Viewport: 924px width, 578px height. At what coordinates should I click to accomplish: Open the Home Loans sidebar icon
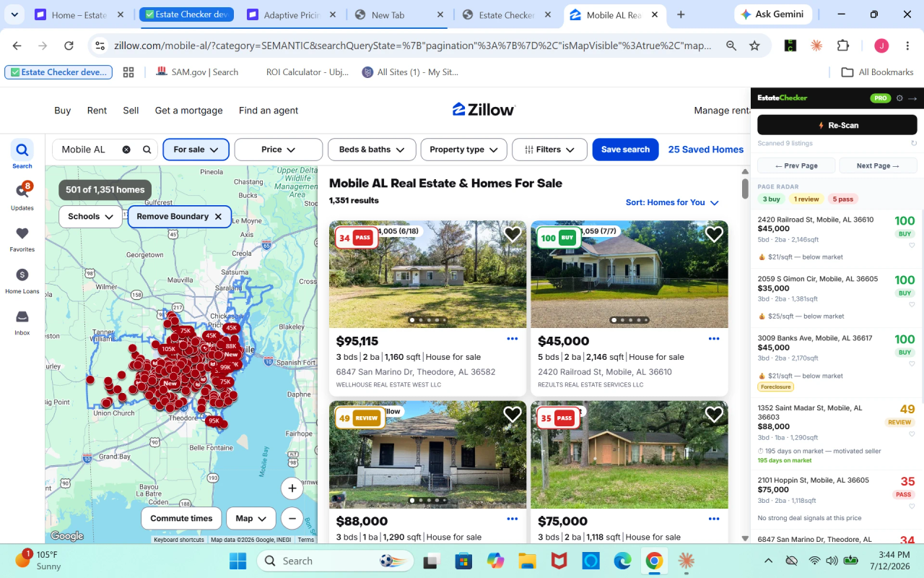point(22,280)
